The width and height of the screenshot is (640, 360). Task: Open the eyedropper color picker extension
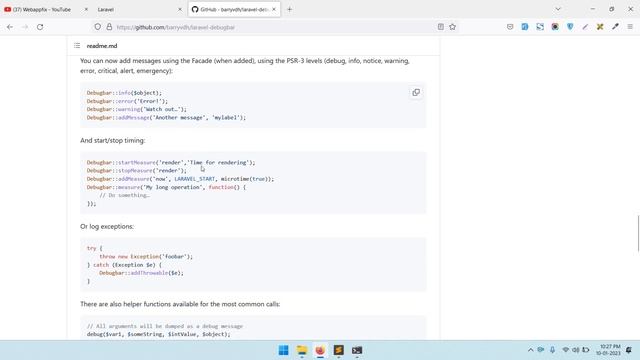(615, 27)
